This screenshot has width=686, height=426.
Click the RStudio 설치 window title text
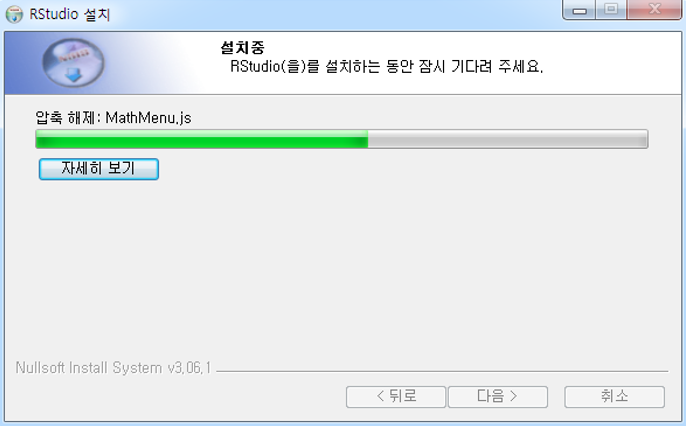tap(70, 14)
